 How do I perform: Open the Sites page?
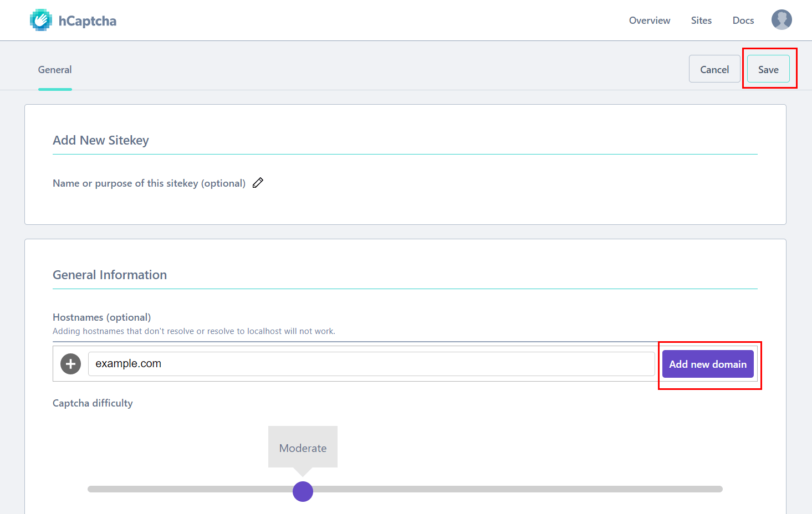pyautogui.click(x=701, y=20)
